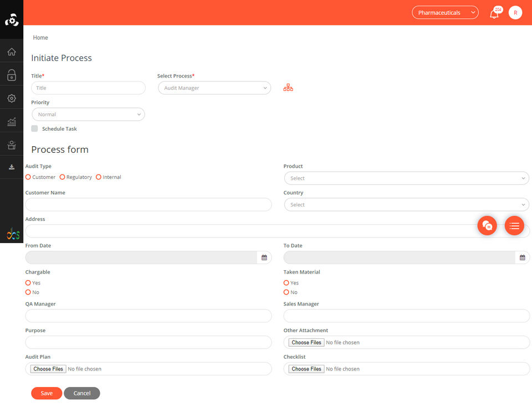
Task: Click the download icon in sidebar
Action: (x=12, y=167)
